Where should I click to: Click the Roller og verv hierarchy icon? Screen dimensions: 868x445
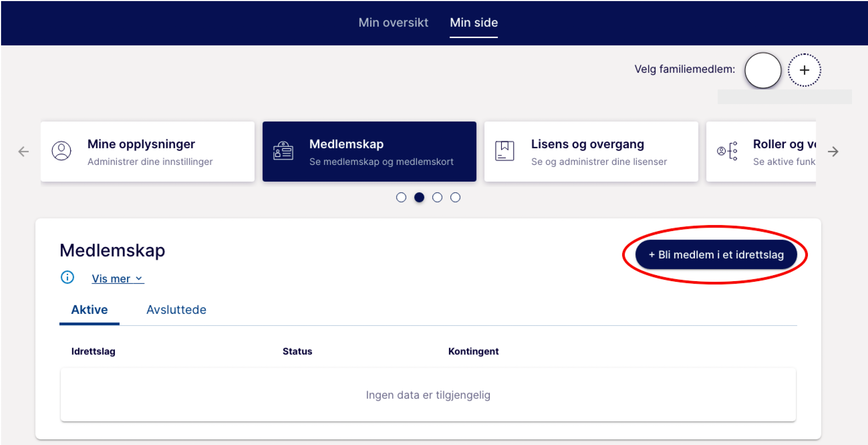(x=727, y=151)
